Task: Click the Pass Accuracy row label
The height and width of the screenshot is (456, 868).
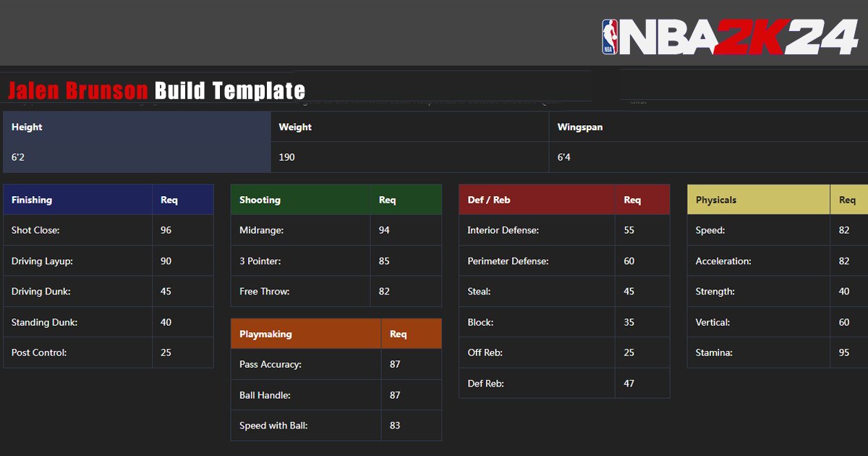Action: (x=271, y=364)
